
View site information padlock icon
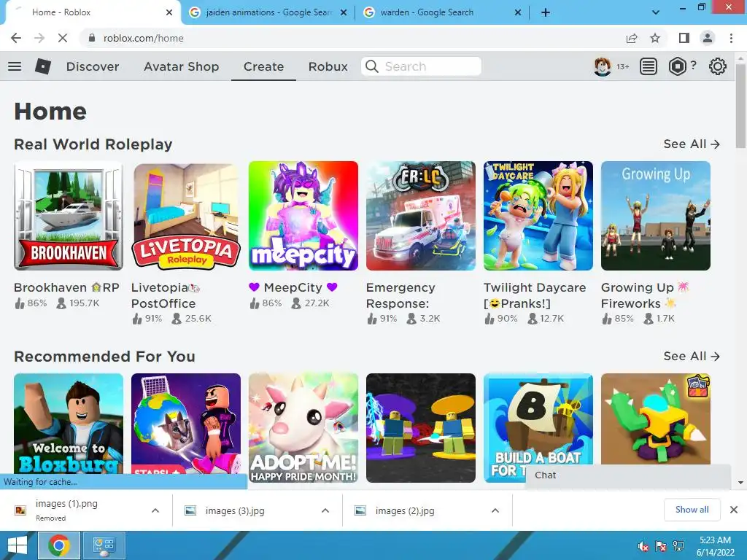point(92,38)
